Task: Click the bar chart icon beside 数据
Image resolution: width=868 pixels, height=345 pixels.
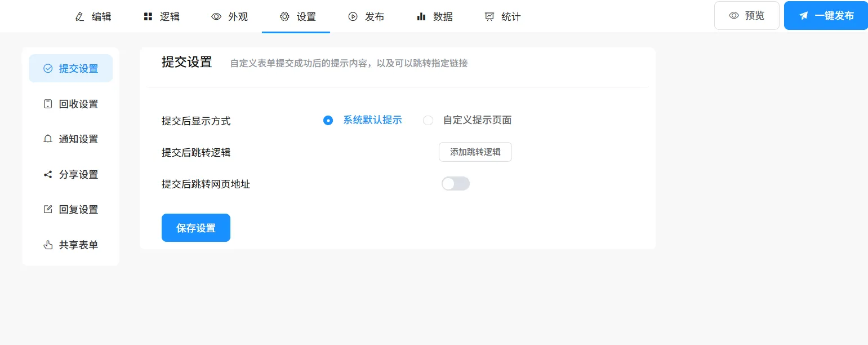Action: 421,16
